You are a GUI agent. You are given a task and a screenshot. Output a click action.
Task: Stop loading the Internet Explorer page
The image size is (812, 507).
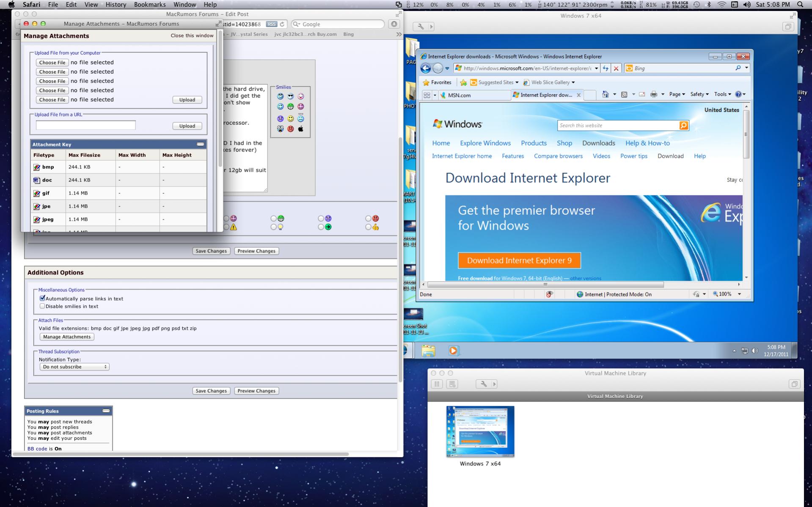pyautogui.click(x=616, y=68)
